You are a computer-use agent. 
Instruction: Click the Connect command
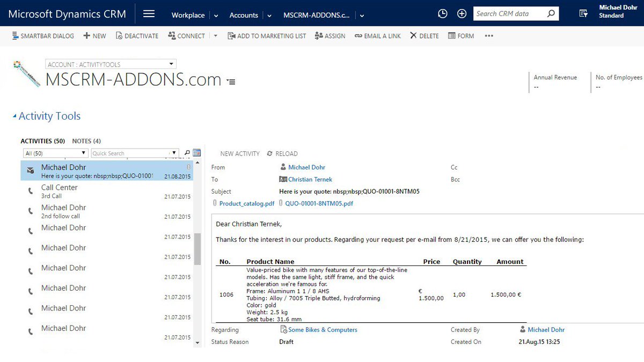[x=186, y=36]
